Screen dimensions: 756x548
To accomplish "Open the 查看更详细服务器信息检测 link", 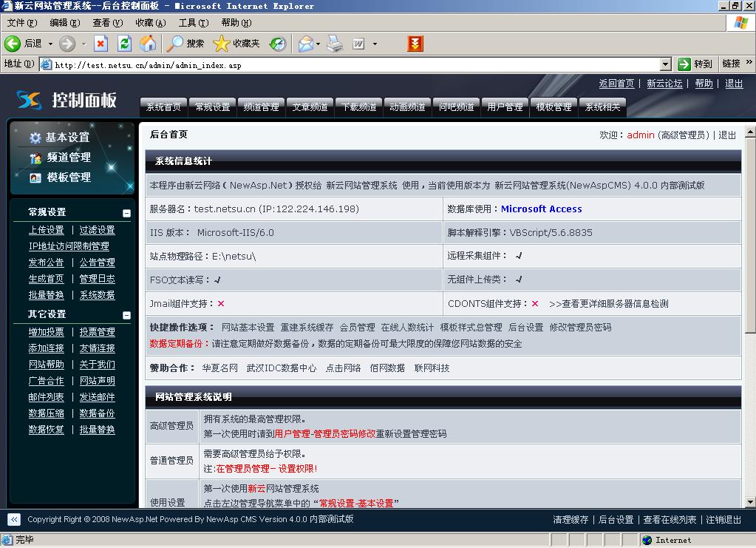I will [x=608, y=304].
